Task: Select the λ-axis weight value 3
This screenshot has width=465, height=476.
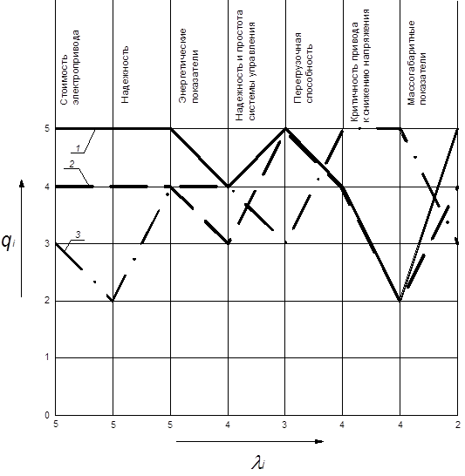Action: click(x=284, y=425)
